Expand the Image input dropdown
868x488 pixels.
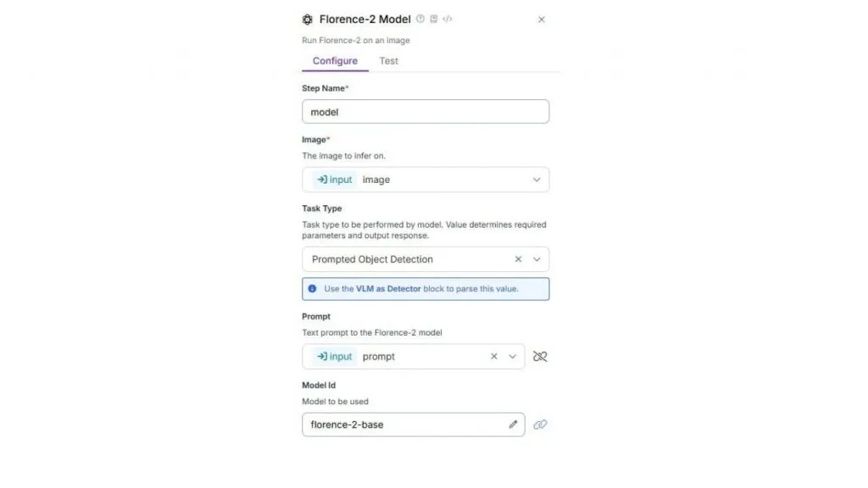coord(537,180)
